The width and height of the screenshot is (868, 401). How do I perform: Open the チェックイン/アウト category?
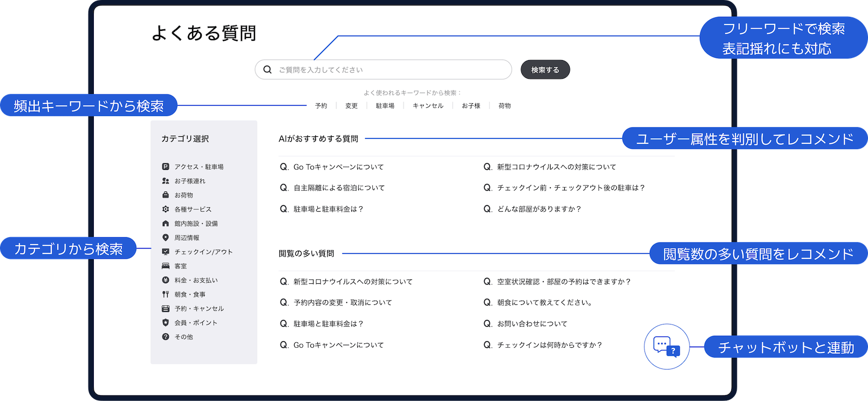203,252
